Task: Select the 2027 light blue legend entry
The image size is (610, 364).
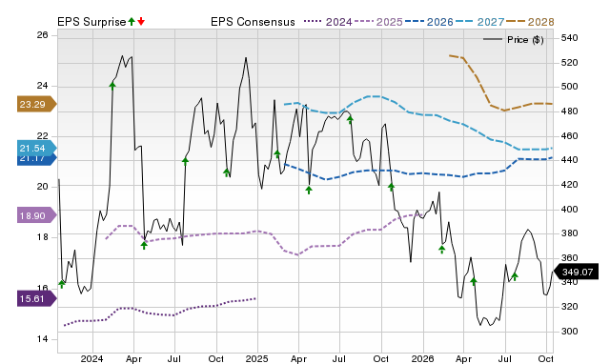Action: click(479, 22)
